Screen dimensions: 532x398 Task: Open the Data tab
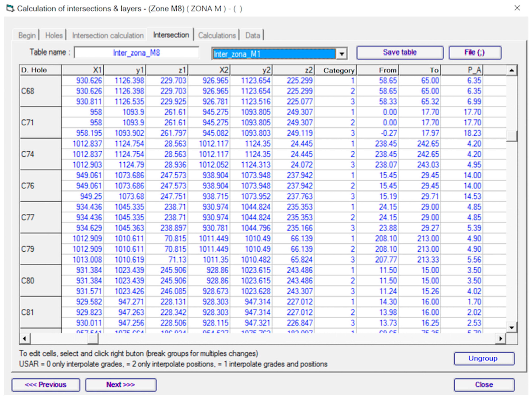coord(252,36)
